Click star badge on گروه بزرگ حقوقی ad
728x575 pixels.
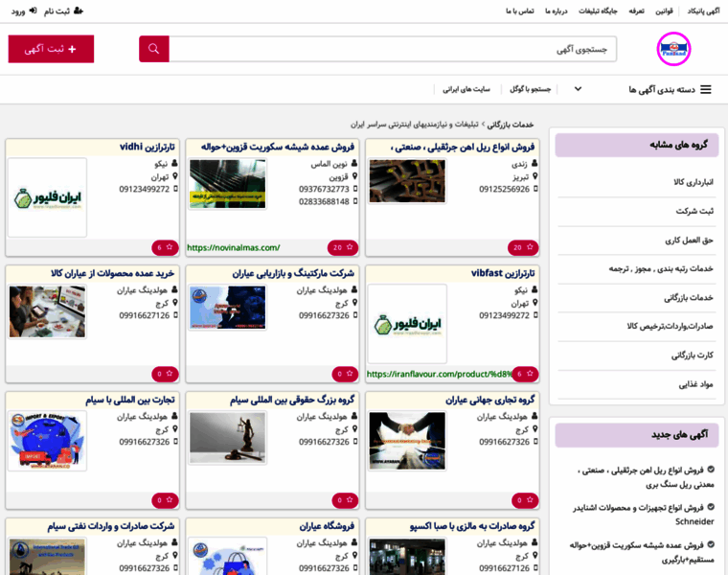[x=345, y=500]
